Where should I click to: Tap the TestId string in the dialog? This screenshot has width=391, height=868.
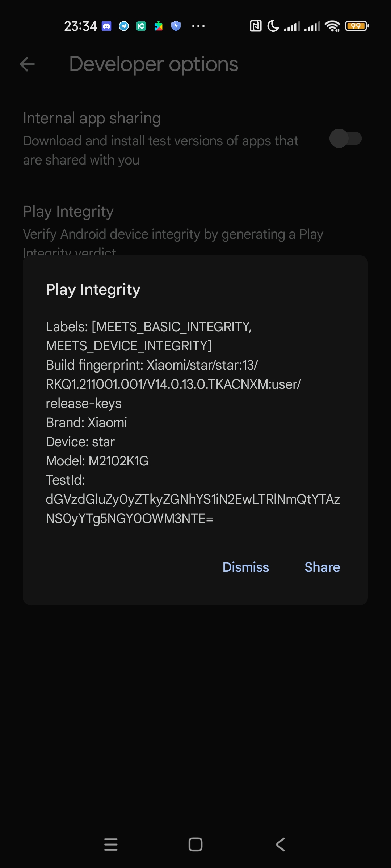click(193, 509)
